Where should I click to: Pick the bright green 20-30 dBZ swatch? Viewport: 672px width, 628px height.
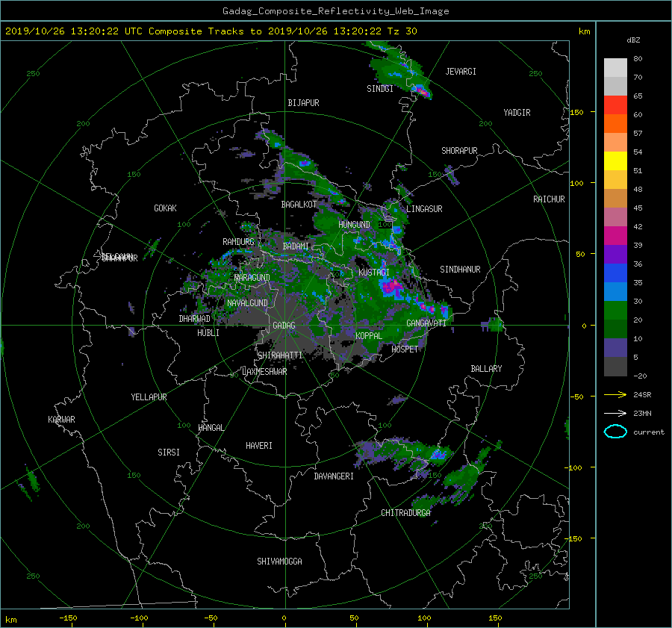[x=615, y=311]
